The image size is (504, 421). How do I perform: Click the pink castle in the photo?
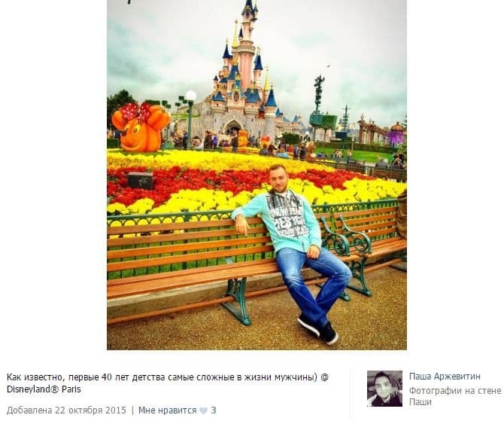point(244,82)
